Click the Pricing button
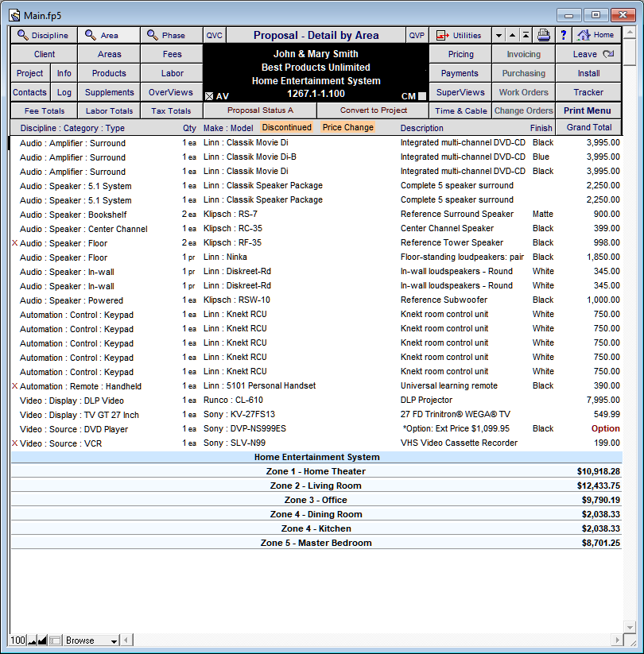Image resolution: width=644 pixels, height=654 pixels. (460, 54)
